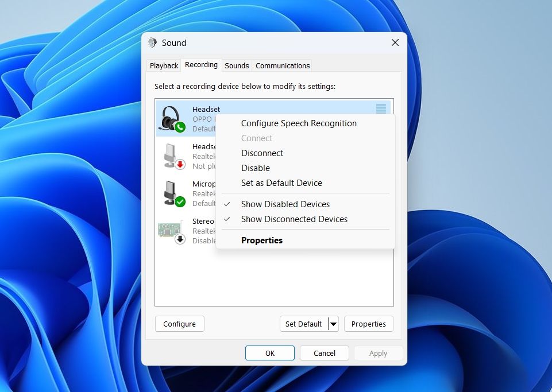Select Disconnect in the context menu

(x=262, y=153)
